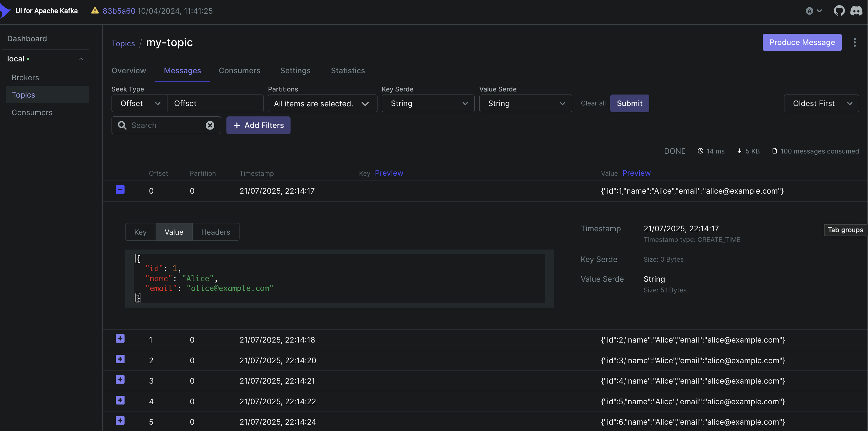Open the Partitions selection dropdown
The height and width of the screenshot is (431, 868).
(x=322, y=103)
